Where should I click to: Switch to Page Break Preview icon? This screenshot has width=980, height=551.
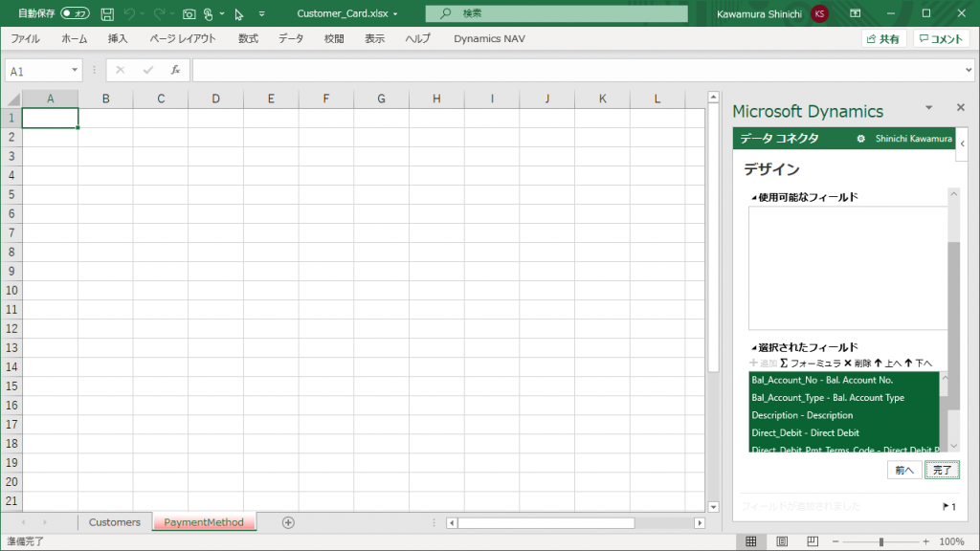tap(812, 541)
